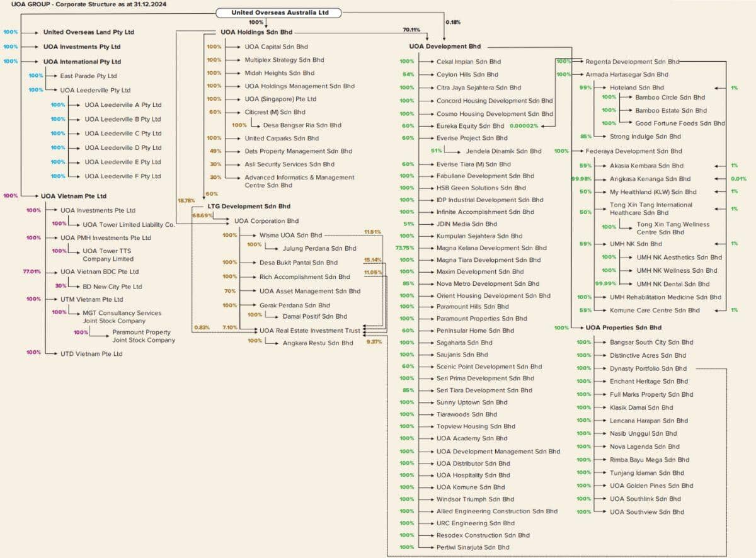Select LTG Development Sdn Bhd node
Screen dimensions: 756x558
(249, 207)
